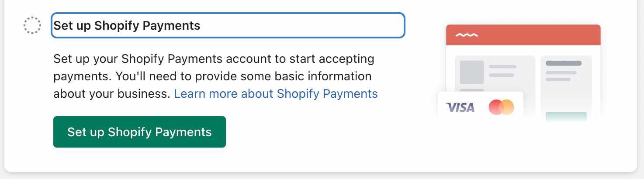Mark the dashed circle task as complete
The width and height of the screenshot is (644, 179).
coord(32,25)
